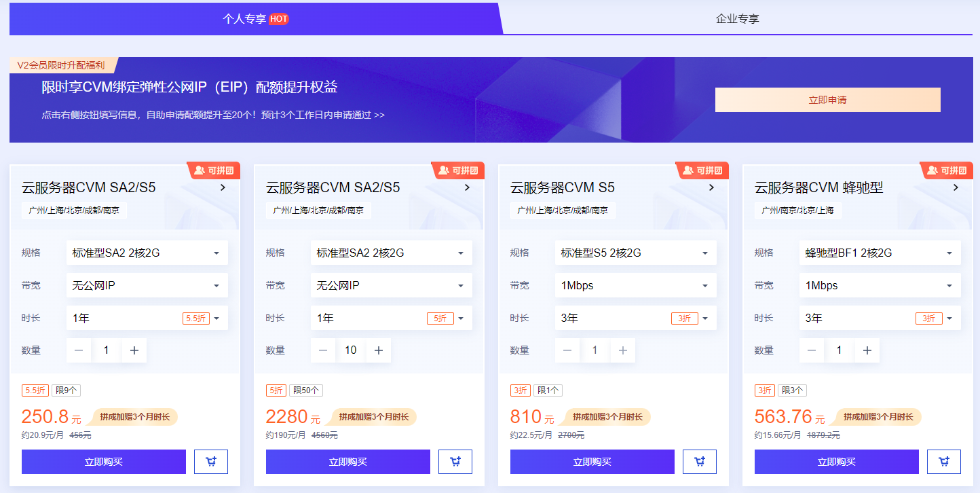Switch to the 企业专享 tab
The height and width of the screenshot is (493, 980).
point(738,19)
